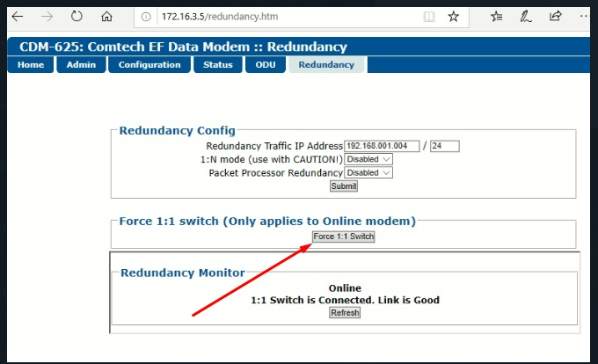Reload the page with refresh icon
The height and width of the screenshot is (364, 598).
coord(77,17)
